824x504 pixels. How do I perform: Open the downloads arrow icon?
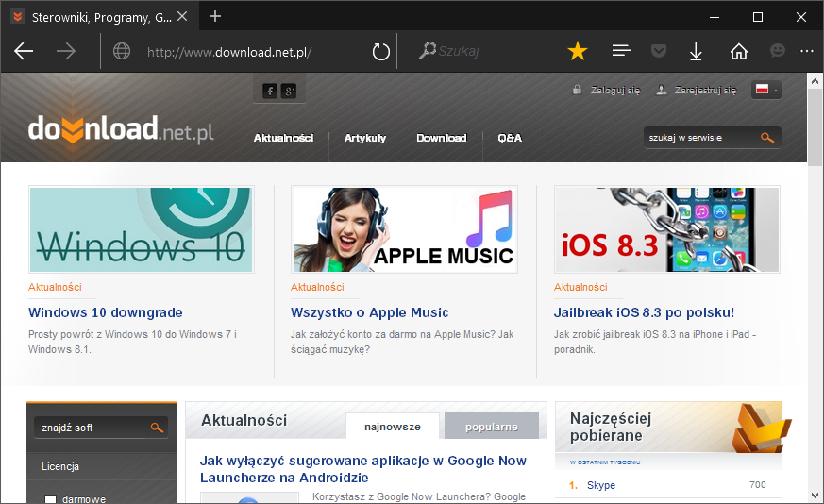(x=696, y=52)
